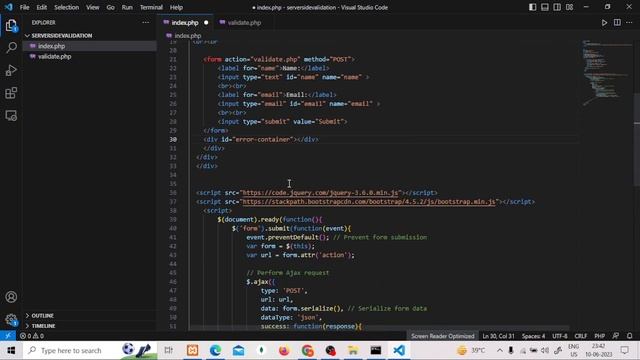Open the Run menu
This screenshot has height=360, width=640.
pos(127,7)
